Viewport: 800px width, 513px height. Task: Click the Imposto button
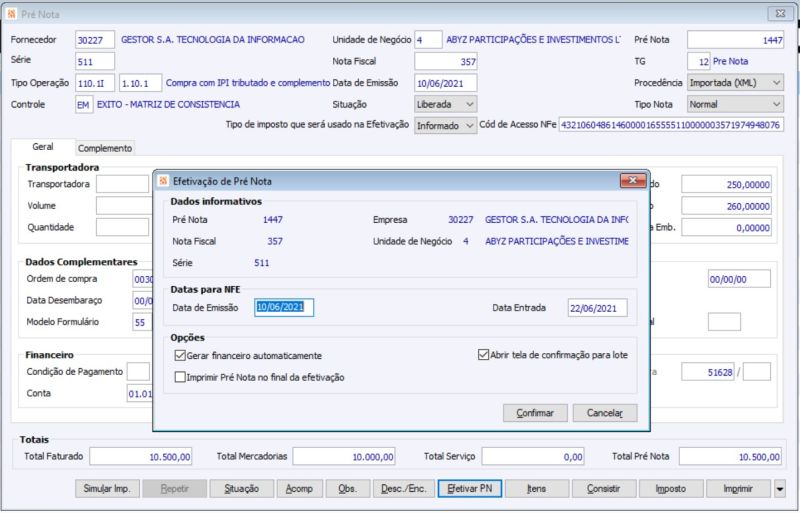click(x=671, y=489)
